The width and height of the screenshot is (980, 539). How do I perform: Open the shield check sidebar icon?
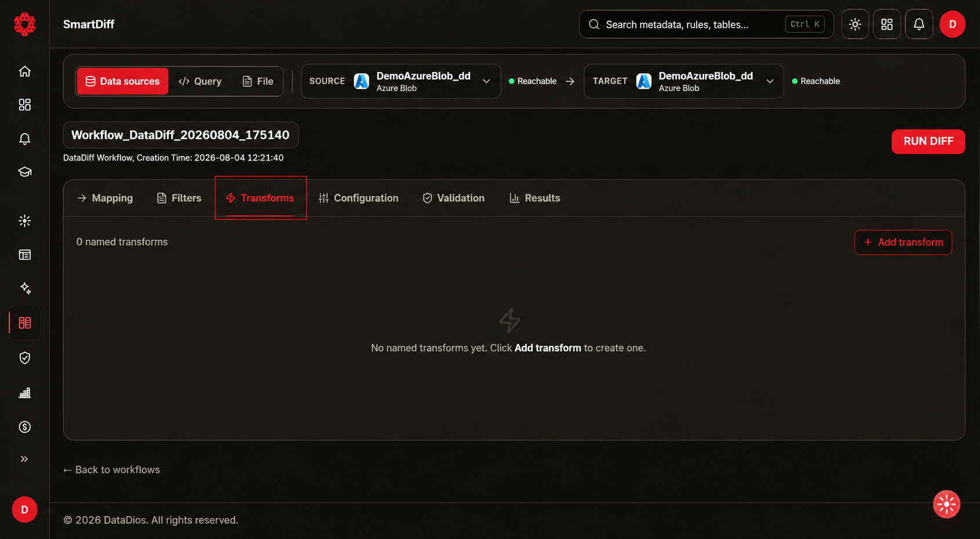coord(24,358)
